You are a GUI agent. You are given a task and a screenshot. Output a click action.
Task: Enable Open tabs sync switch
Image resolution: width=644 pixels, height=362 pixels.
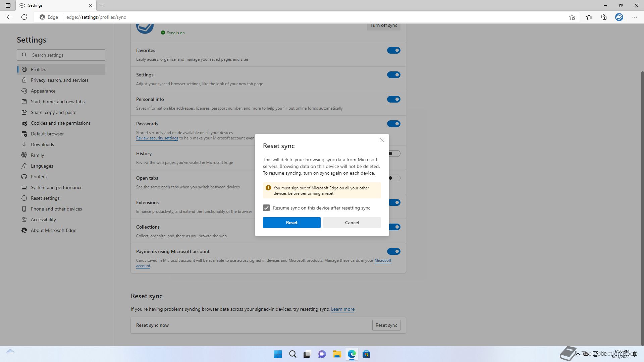click(x=394, y=178)
